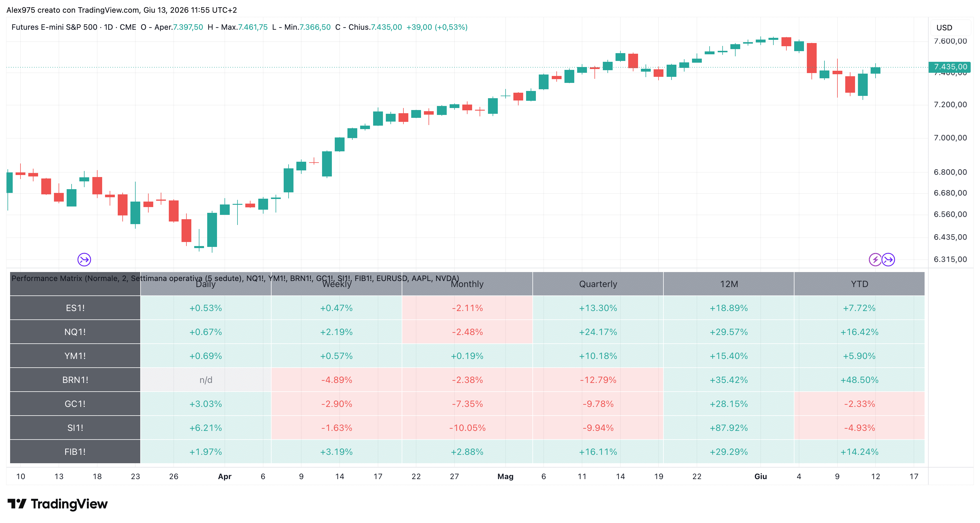Image resolution: width=980 pixels, height=523 pixels.
Task: Click the date label 12 on the time axis
Action: pyautogui.click(x=875, y=477)
